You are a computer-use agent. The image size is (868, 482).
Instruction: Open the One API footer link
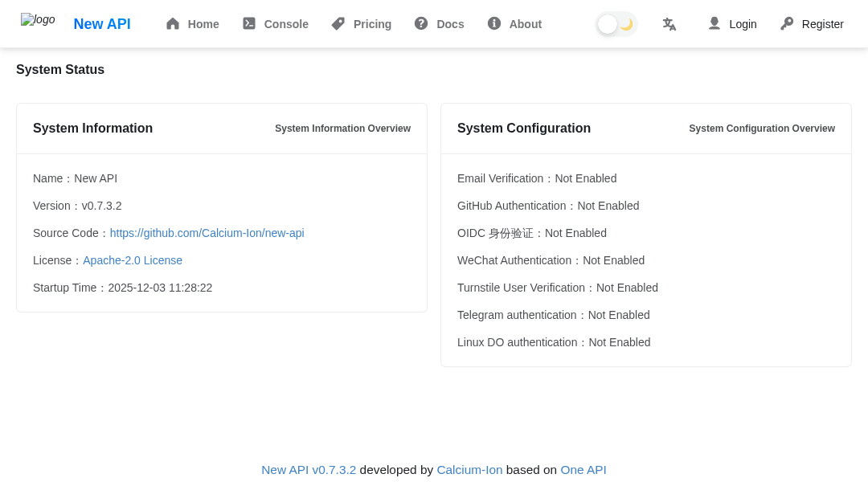point(583,469)
